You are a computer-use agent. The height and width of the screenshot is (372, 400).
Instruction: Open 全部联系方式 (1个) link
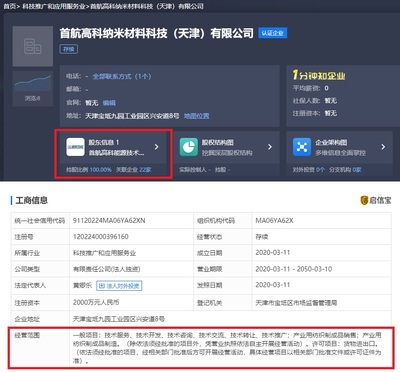(122, 76)
